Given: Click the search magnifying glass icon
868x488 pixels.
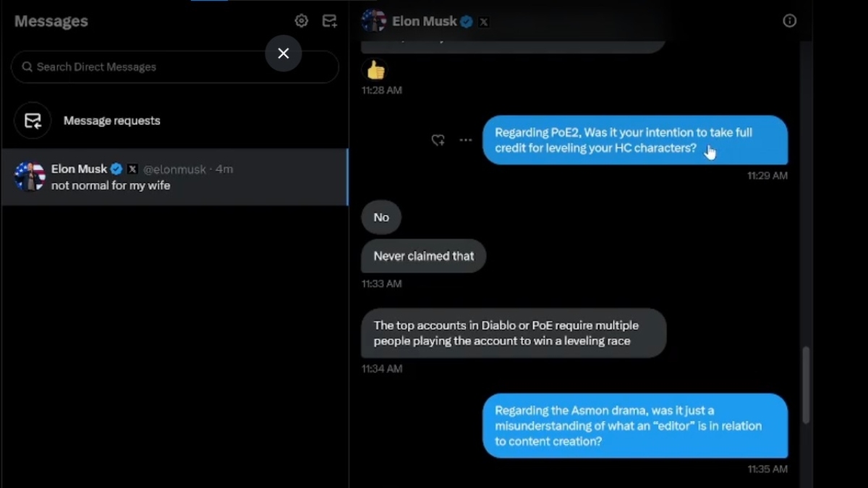Looking at the screenshot, I should click(x=27, y=67).
